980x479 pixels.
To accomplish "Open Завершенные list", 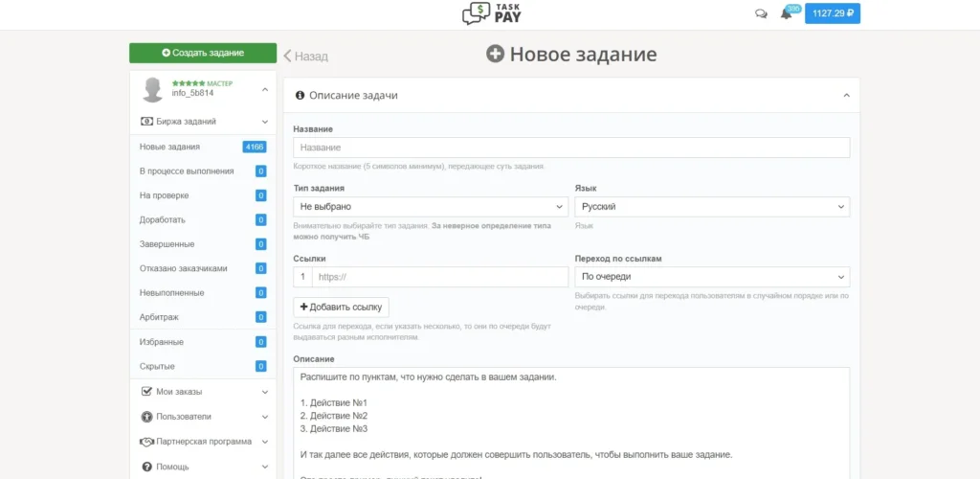I will (x=167, y=244).
